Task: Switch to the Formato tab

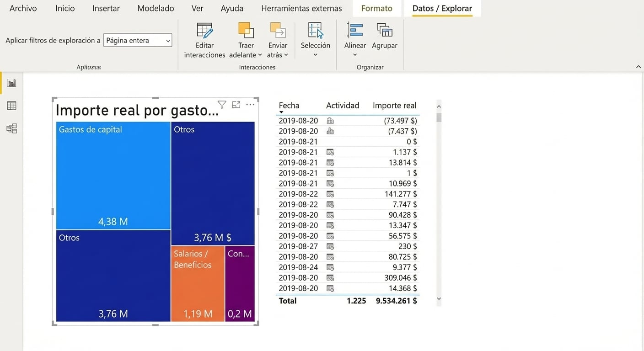Action: (377, 8)
